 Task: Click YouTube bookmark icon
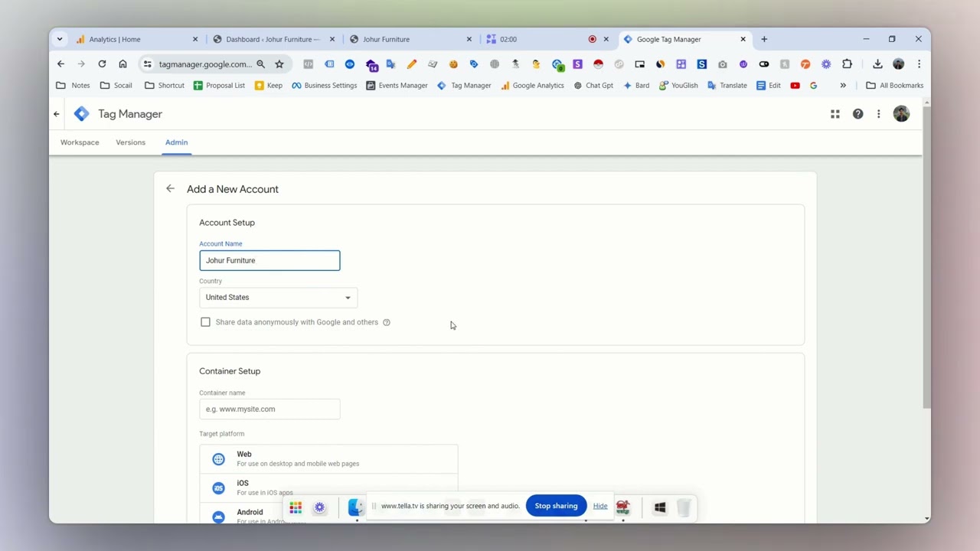(x=795, y=86)
